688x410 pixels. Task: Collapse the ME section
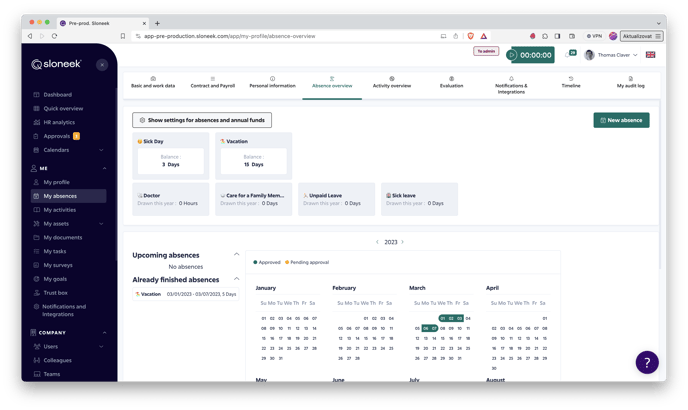point(104,168)
